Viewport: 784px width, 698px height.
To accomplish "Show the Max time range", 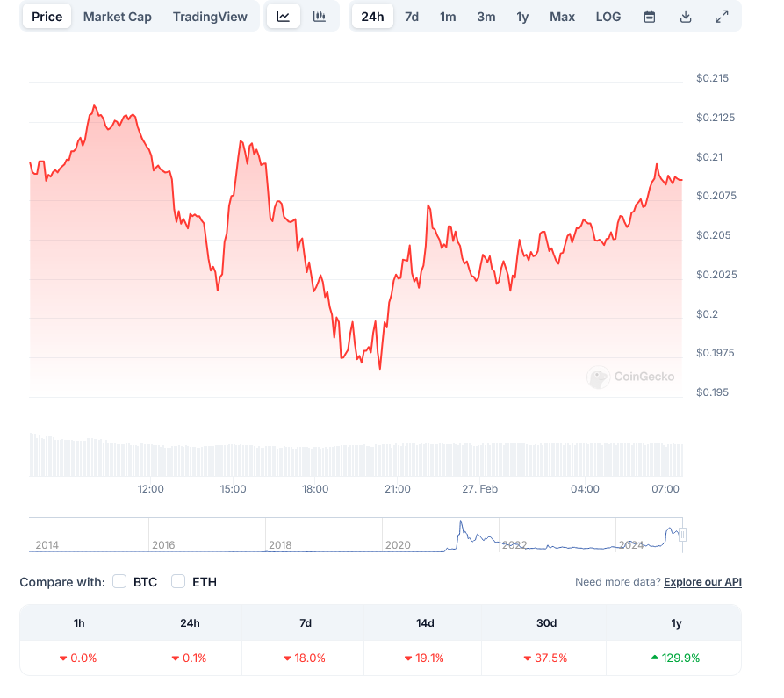I will 562,17.
